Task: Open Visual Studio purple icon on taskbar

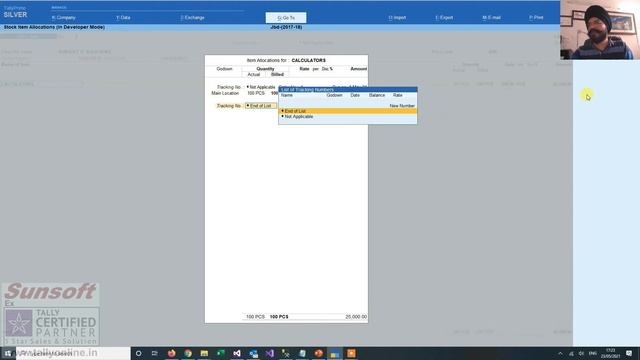Action: pyautogui.click(x=237, y=353)
